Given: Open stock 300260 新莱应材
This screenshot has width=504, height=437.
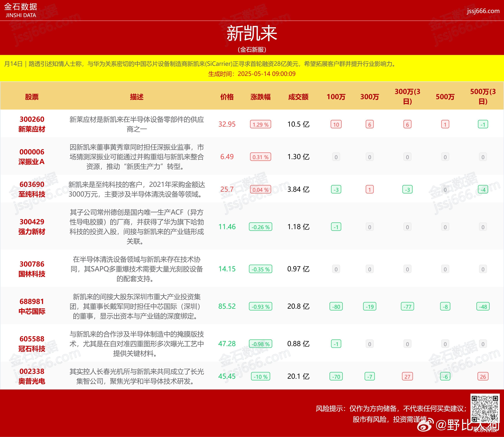Looking at the screenshot, I should coord(32,124).
